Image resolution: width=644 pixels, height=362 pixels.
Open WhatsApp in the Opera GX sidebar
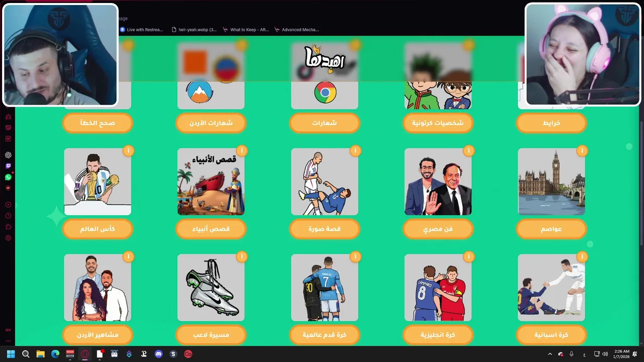(x=8, y=177)
